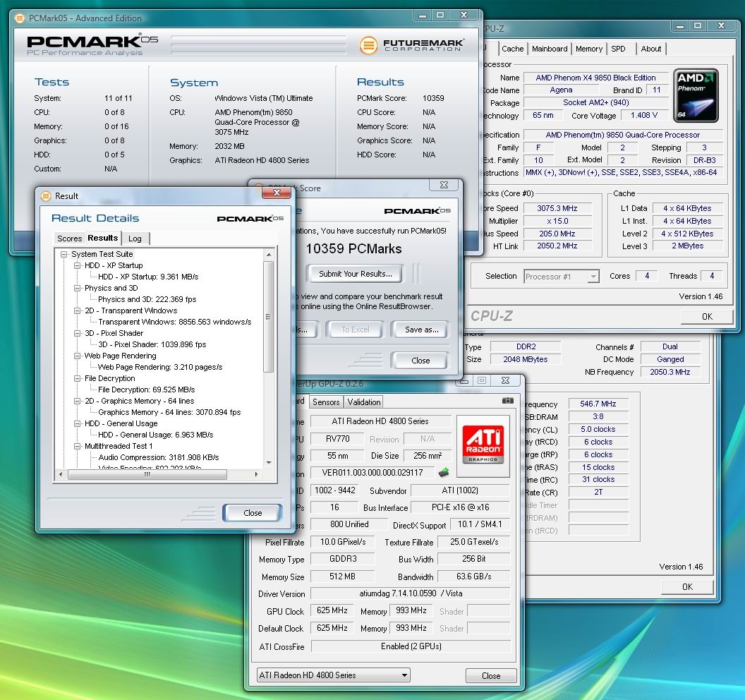Collapse the Physics and 3D node
Screen dimensions: 745x700
[77, 288]
